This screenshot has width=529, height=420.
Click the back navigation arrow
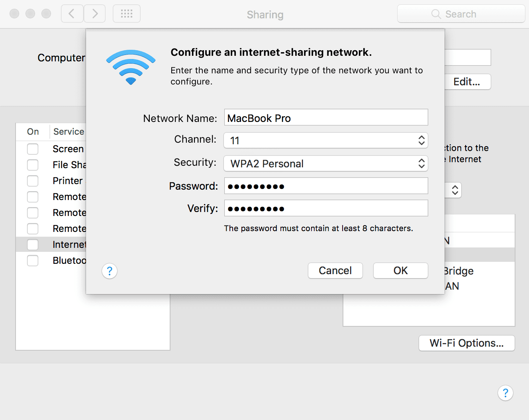tap(72, 14)
